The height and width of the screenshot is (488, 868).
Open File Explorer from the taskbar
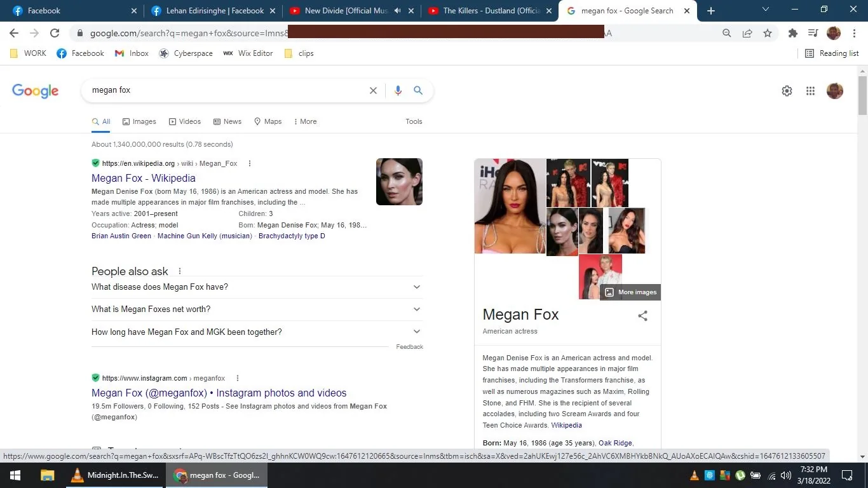coord(47,475)
